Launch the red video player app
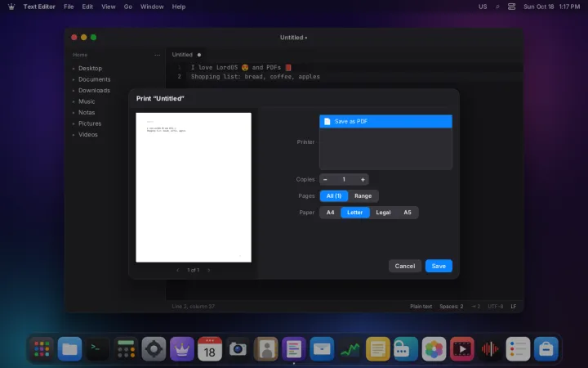This screenshot has height=368, width=588. point(462,349)
